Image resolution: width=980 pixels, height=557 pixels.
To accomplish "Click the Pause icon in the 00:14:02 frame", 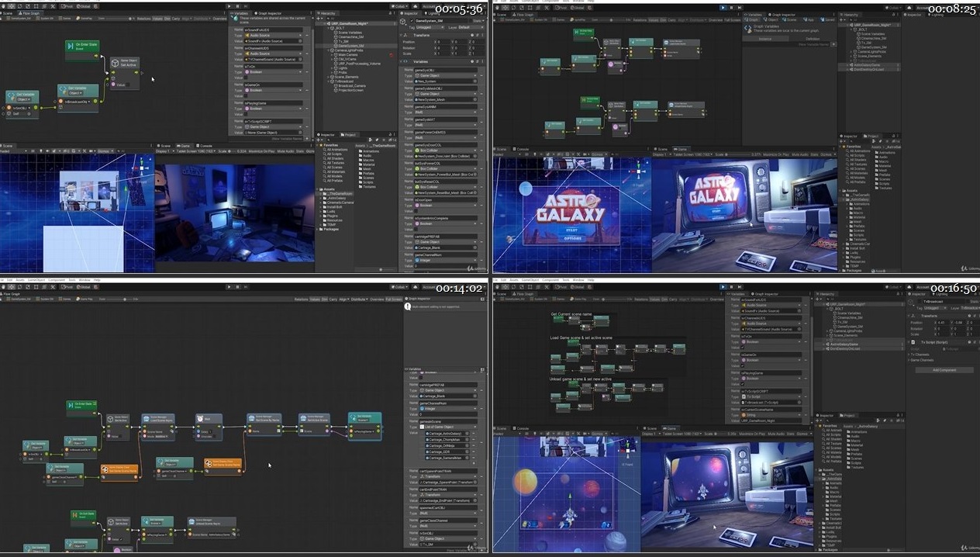I will [x=238, y=287].
